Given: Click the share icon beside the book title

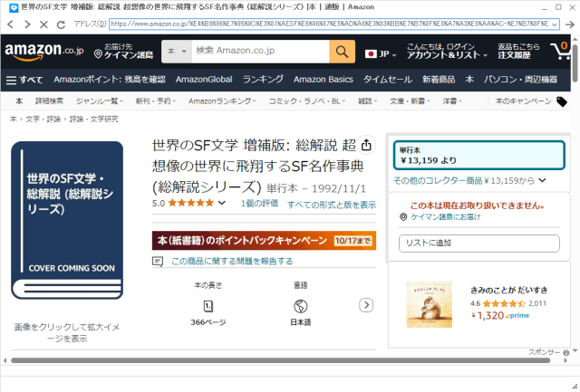Looking at the screenshot, I should point(366,145).
